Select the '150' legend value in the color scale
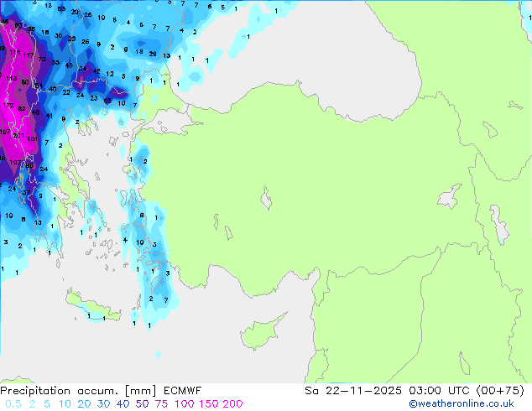This screenshot has width=532, height=411. (x=209, y=404)
